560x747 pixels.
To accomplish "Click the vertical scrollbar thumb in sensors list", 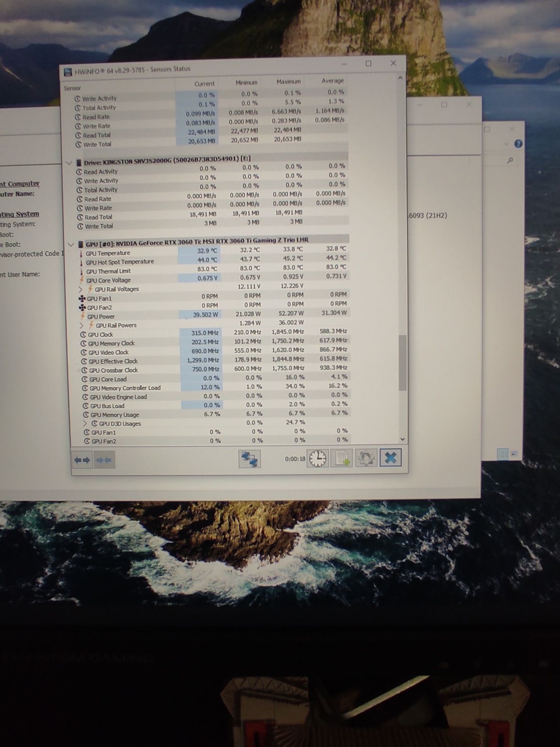I will point(403,363).
